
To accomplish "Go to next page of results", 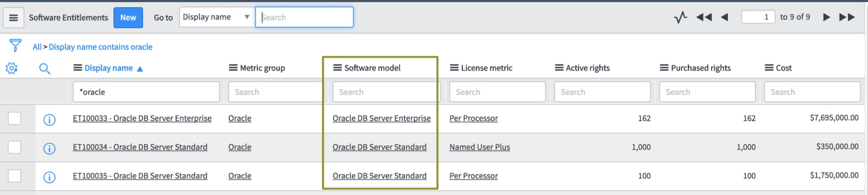I will [826, 17].
